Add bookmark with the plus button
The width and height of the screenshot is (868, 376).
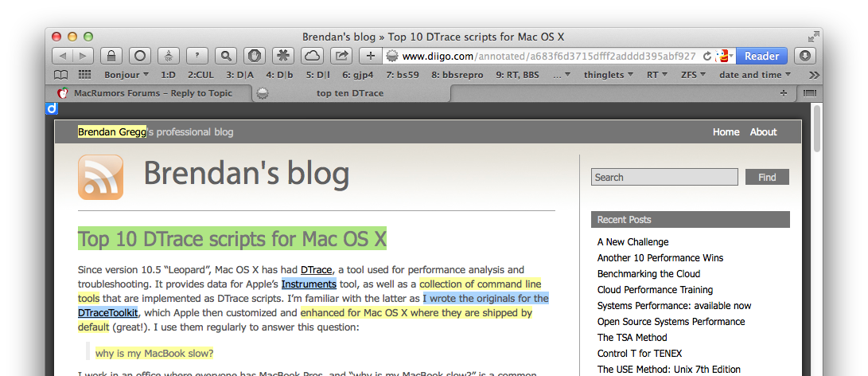click(x=370, y=56)
